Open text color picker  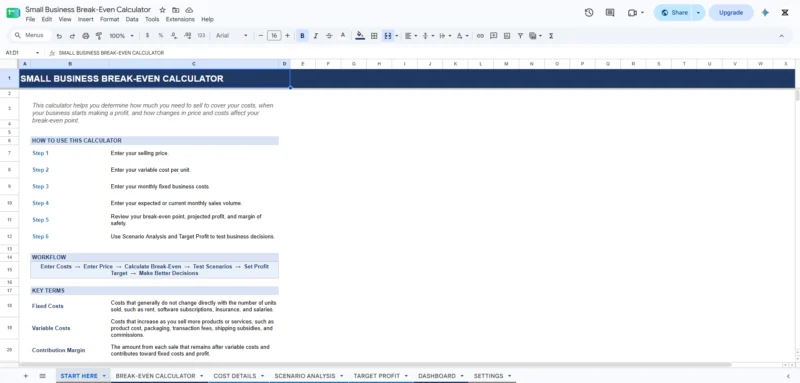[343, 36]
